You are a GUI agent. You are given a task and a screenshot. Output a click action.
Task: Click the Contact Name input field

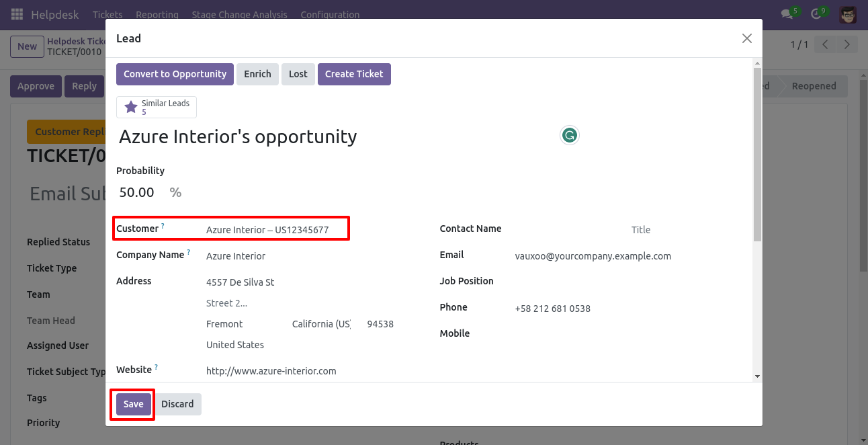click(x=568, y=230)
